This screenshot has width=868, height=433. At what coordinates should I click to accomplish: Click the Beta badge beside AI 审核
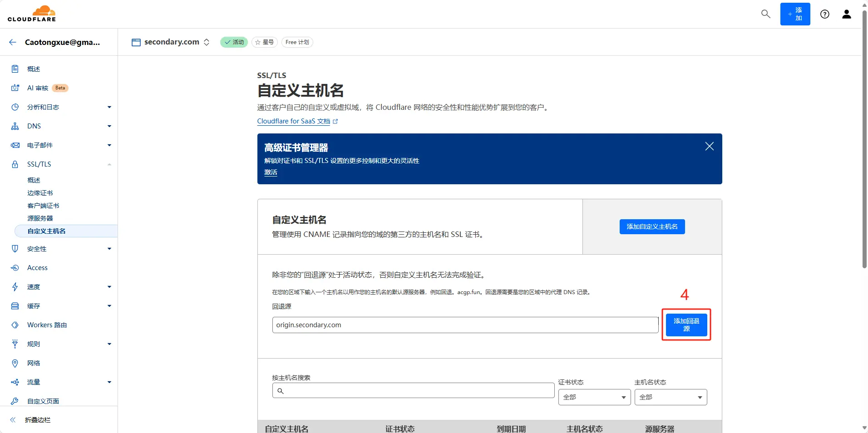[60, 88]
